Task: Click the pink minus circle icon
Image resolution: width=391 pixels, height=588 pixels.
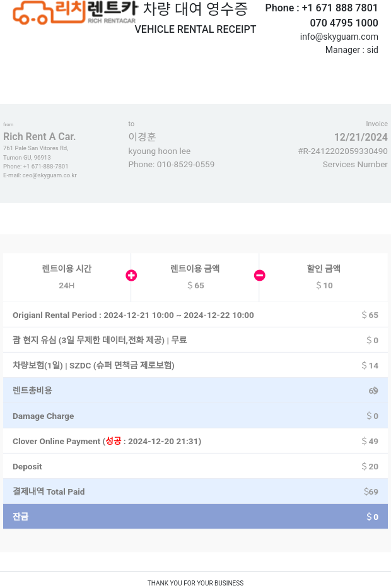Action: pos(259,276)
